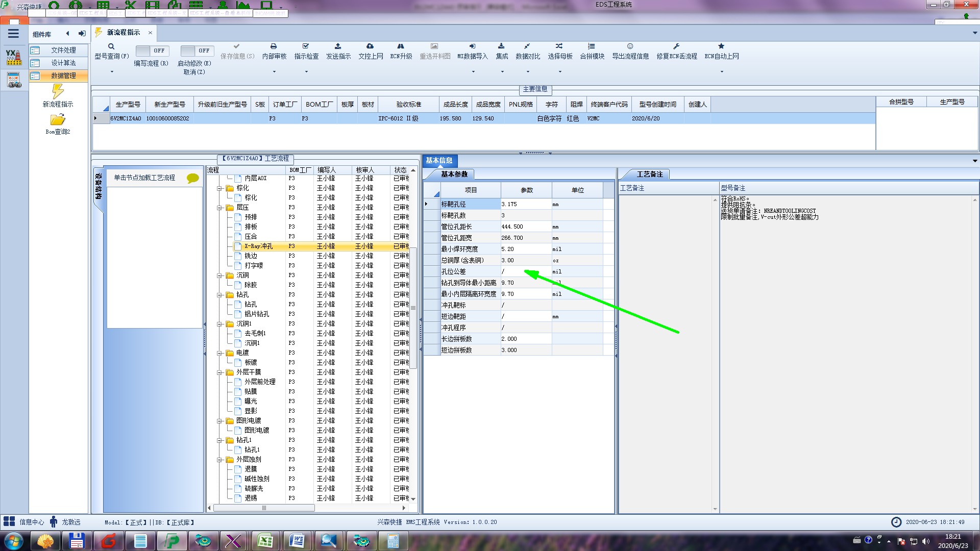The image size is (980, 551).
Task: Open 新流程指示 lightning icon in sidebar
Action: (58, 92)
